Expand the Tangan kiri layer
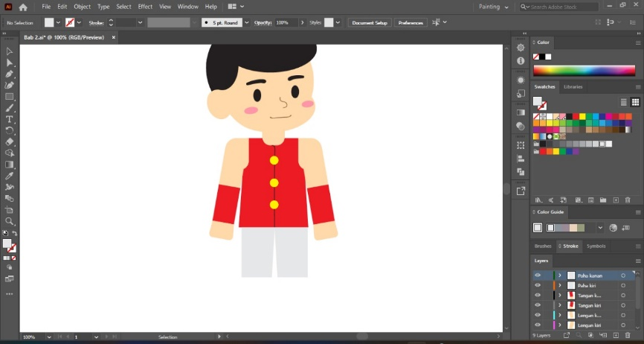The width and height of the screenshot is (644, 344). (559, 305)
